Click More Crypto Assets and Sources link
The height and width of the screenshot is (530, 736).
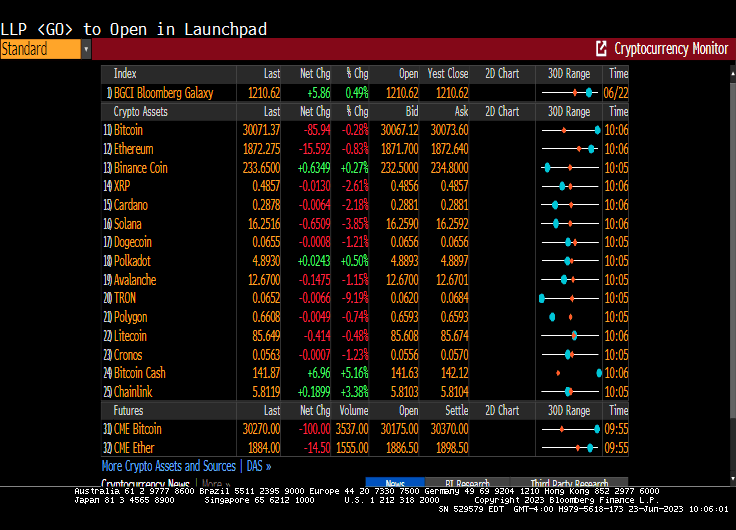(168, 466)
